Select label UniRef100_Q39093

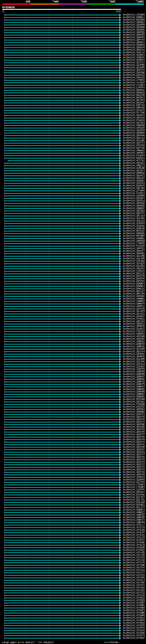pyautogui.click(x=134, y=223)
